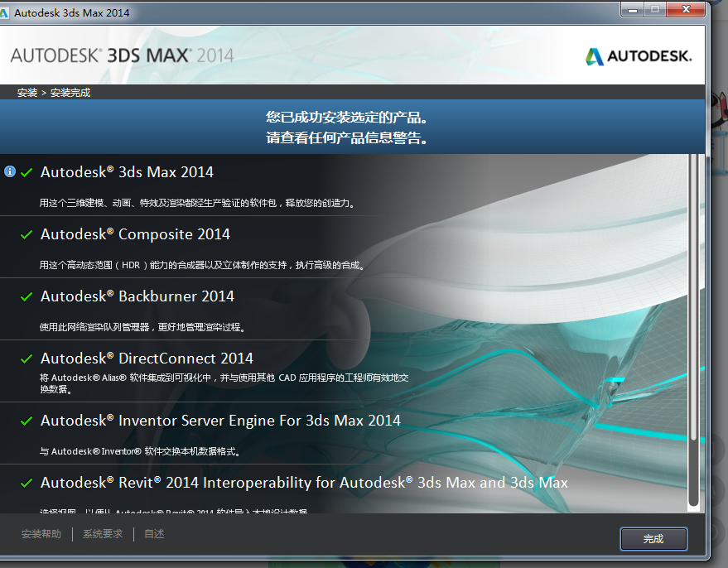The image size is (728, 568).
Task: Click the checkmark beside Autodesk Backburner 2014
Action: (27, 296)
